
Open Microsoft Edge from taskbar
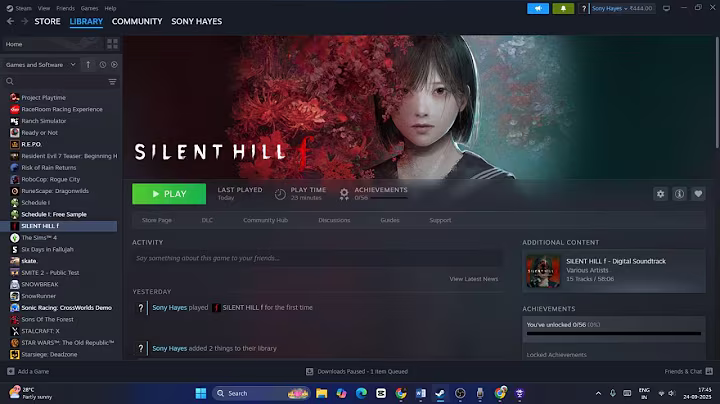(361, 393)
